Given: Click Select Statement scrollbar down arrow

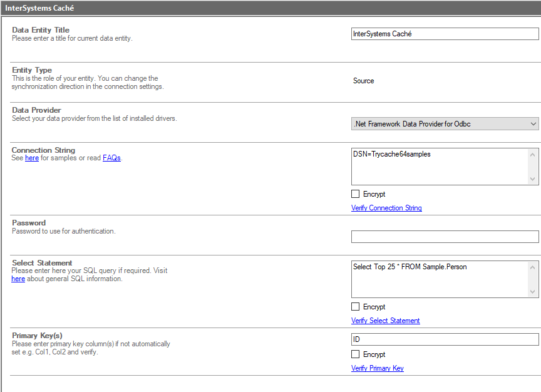Looking at the screenshot, I should 533,292.
